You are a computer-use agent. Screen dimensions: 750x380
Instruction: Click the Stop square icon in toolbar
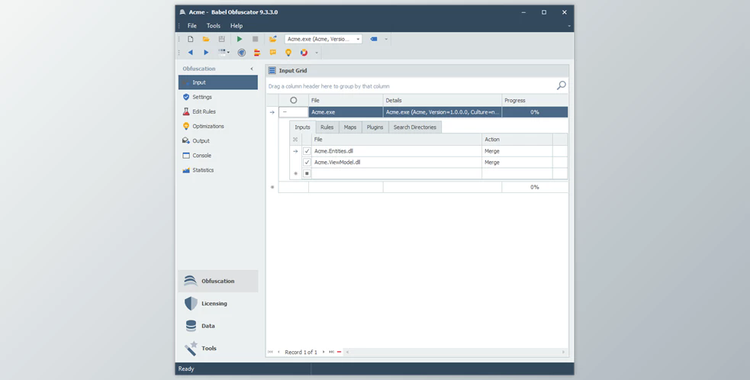pyautogui.click(x=255, y=39)
